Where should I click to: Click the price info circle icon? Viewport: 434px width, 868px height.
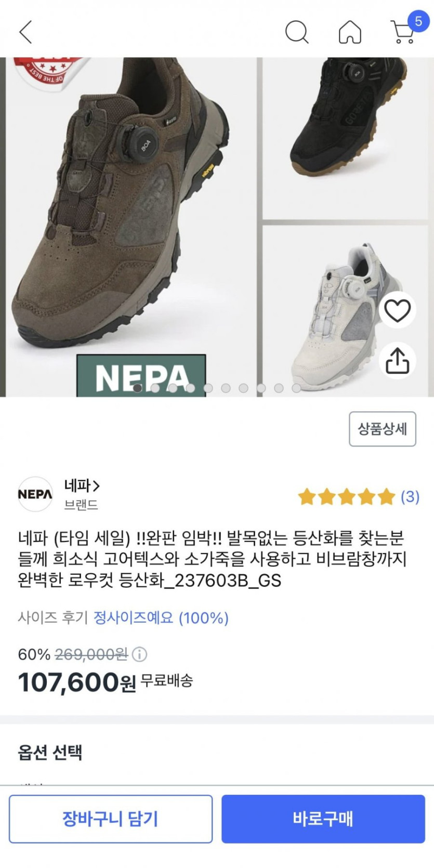139,654
